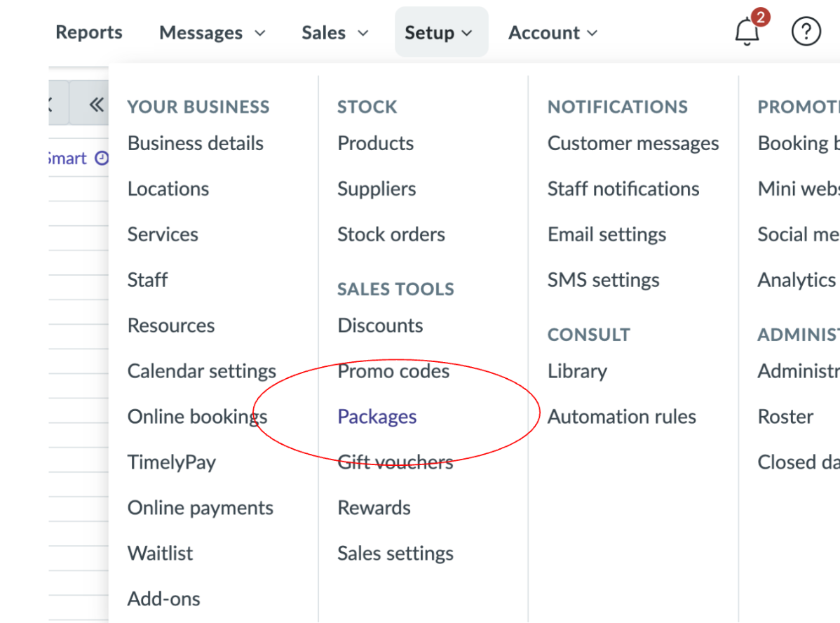840x623 pixels.
Task: Open Calendar settings option
Action: coord(202,371)
